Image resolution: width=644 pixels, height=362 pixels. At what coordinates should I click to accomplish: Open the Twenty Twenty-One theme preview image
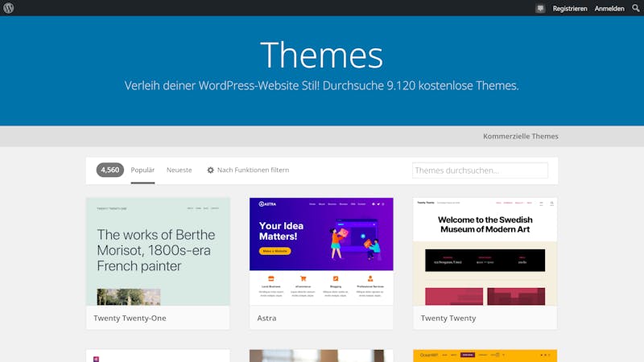coord(158,252)
